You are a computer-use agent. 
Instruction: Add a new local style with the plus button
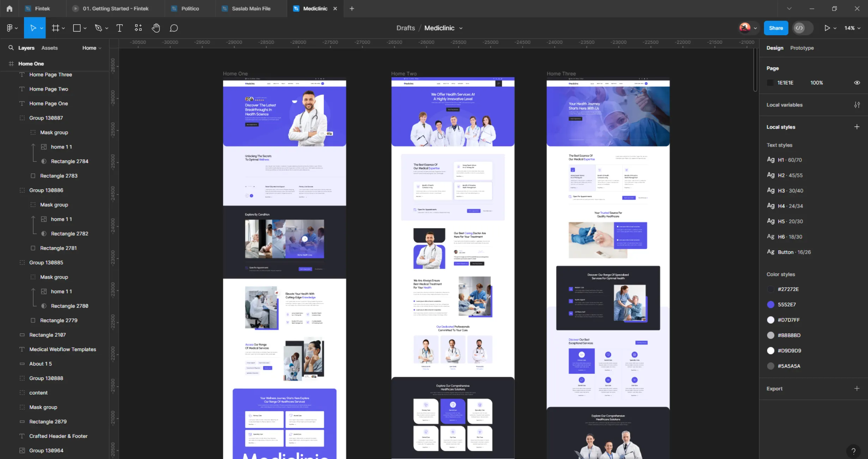coord(857,127)
